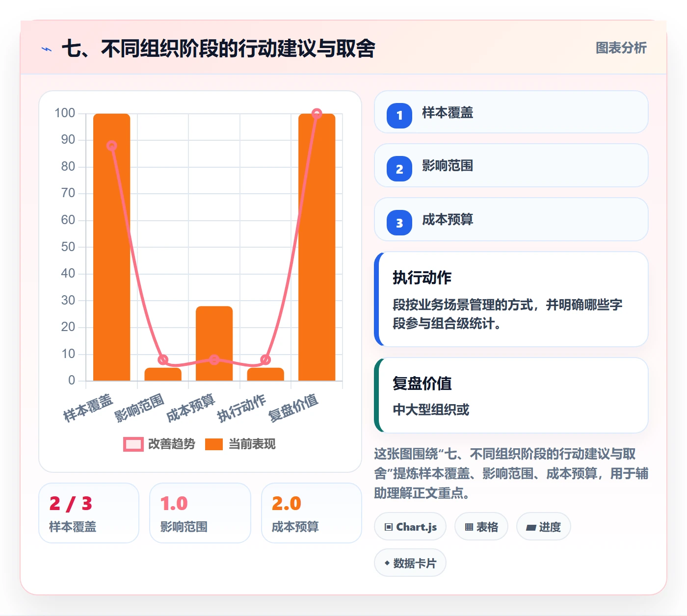This screenshot has width=687, height=616.
Task: Click the 改善趋势 legend label
Action: point(171,444)
